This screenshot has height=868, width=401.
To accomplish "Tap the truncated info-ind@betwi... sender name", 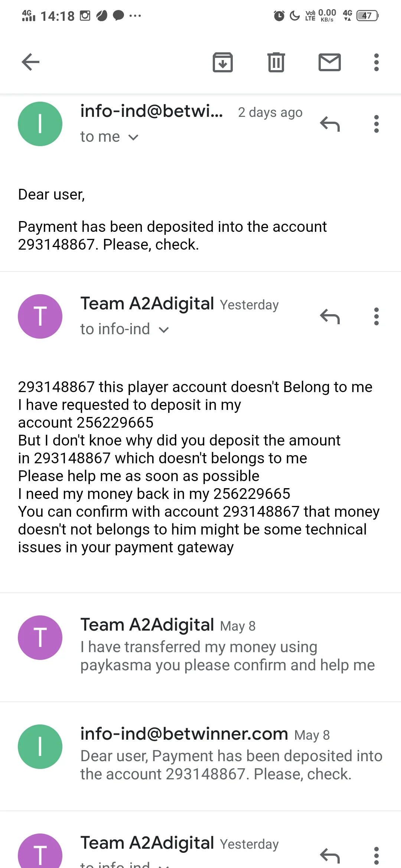I will (x=151, y=111).
